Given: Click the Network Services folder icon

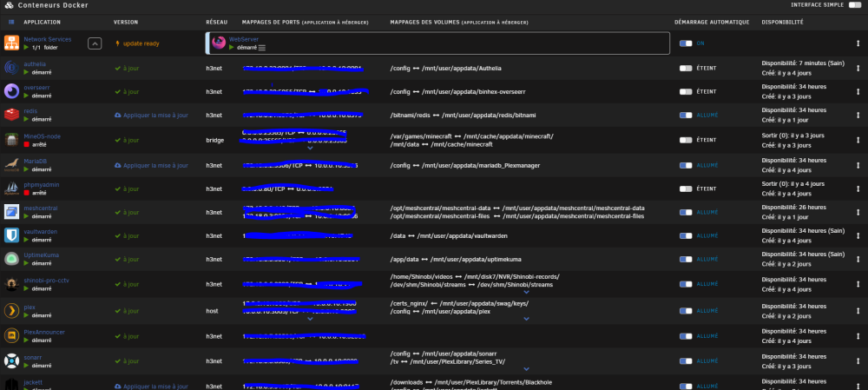Looking at the screenshot, I should pyautogui.click(x=11, y=43).
